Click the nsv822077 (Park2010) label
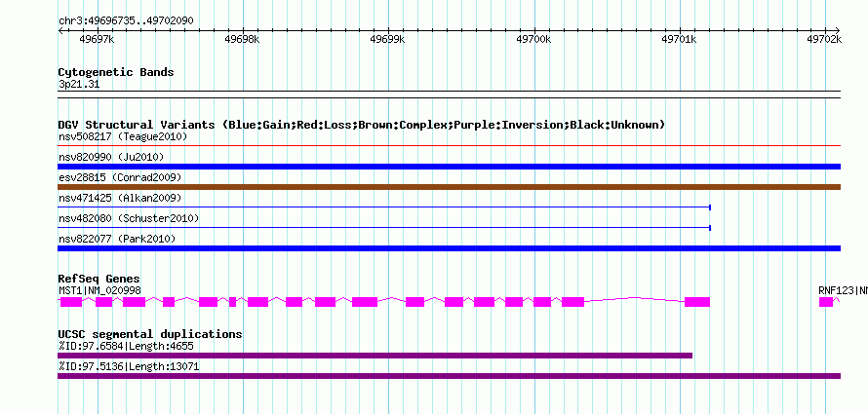868x414 pixels. (x=117, y=239)
